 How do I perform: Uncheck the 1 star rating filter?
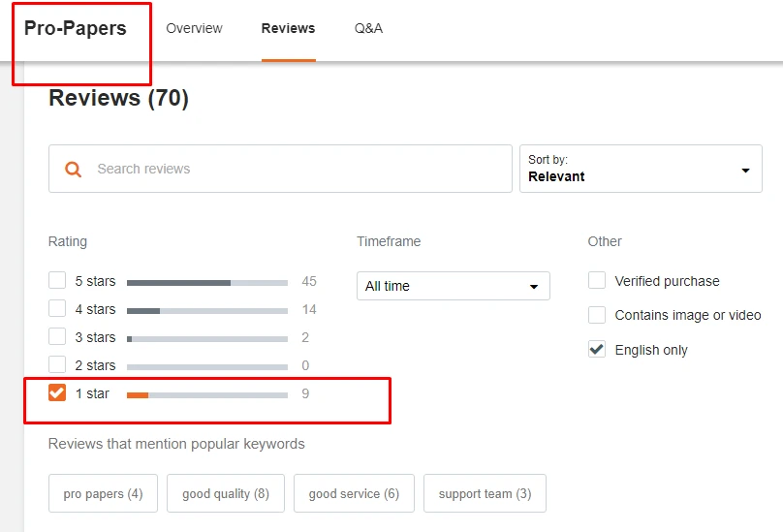click(x=57, y=393)
